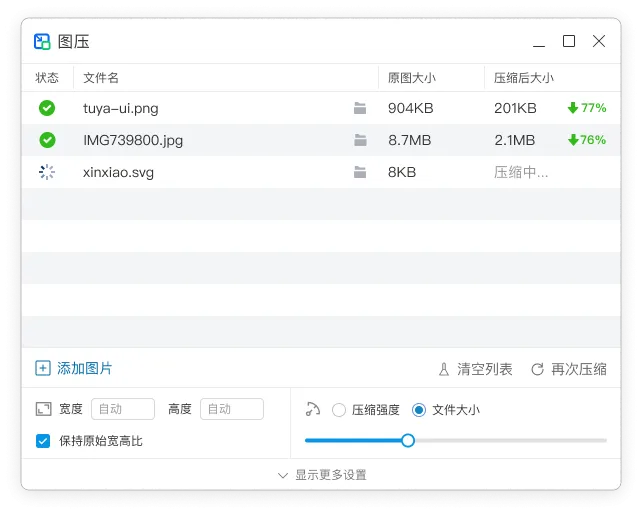Select the 压缩强度 radio button
Image resolution: width=642 pixels, height=514 pixels.
(339, 410)
